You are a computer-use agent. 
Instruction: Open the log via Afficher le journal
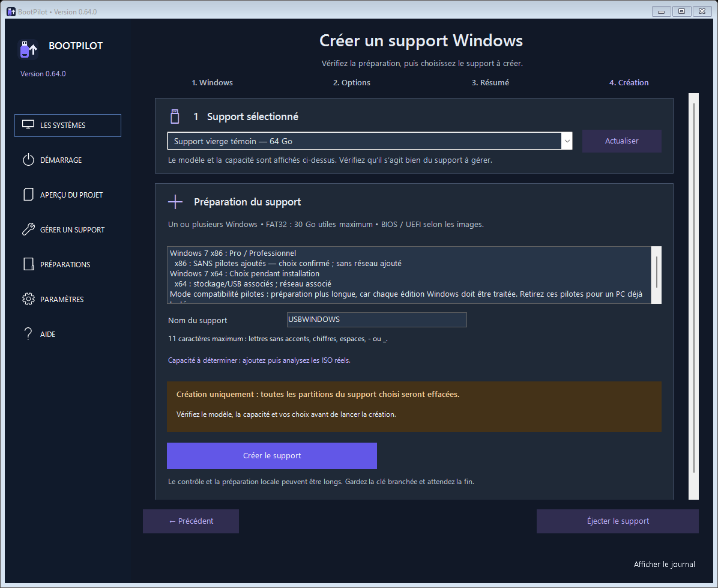point(664,564)
